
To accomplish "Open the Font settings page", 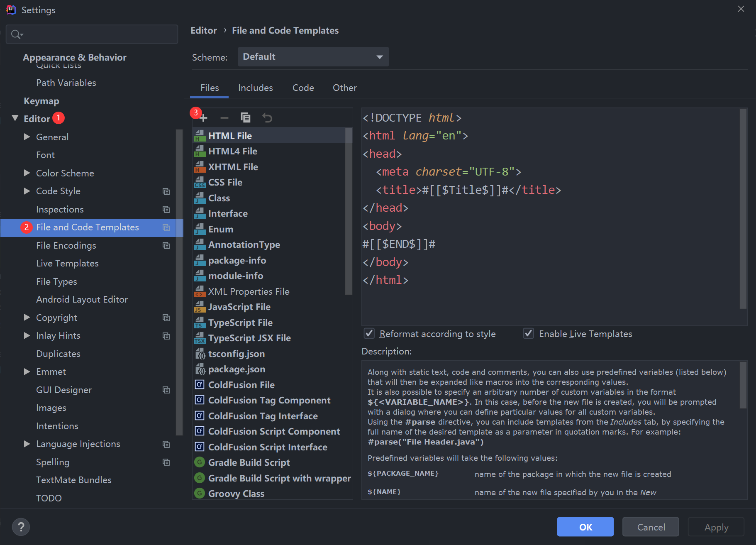I will click(45, 155).
